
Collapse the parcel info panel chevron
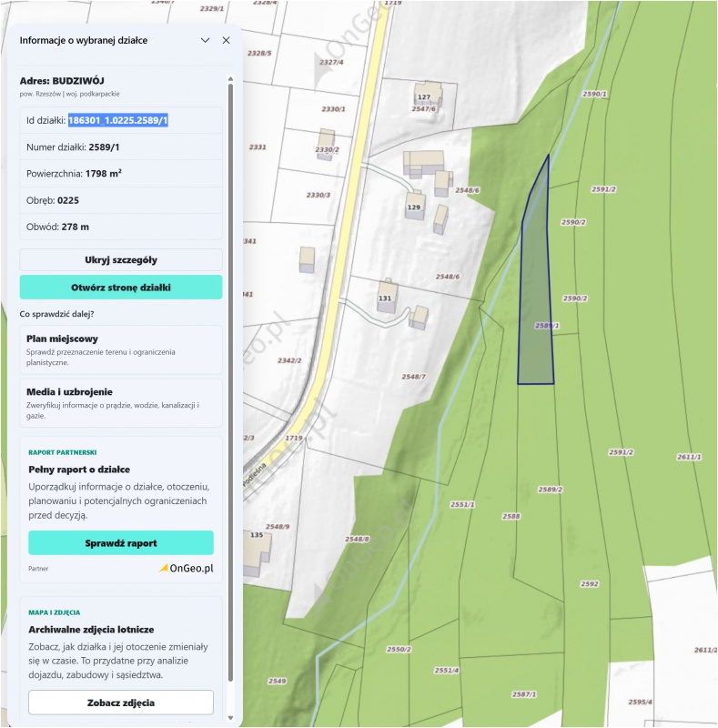tap(205, 40)
